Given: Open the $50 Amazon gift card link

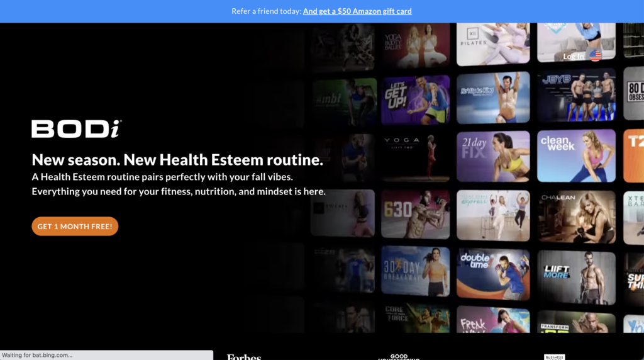Looking at the screenshot, I should pos(357,11).
